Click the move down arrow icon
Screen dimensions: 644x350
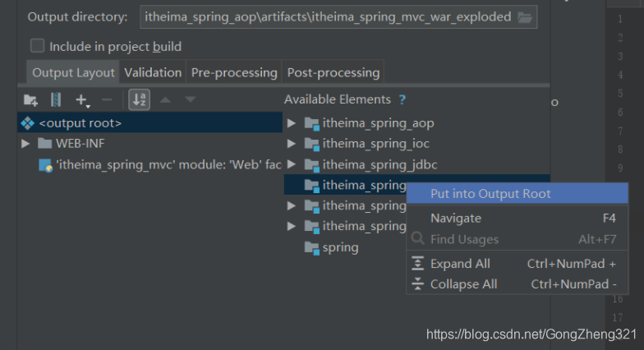coord(191,99)
